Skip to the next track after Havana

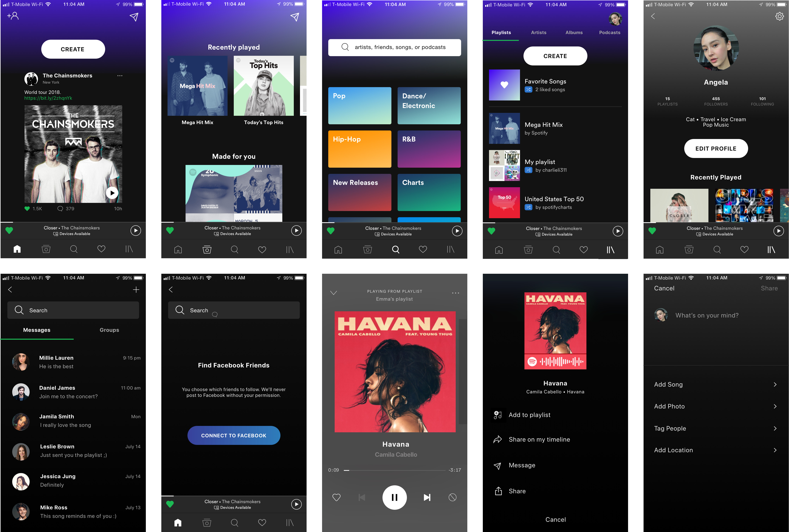coord(427,497)
